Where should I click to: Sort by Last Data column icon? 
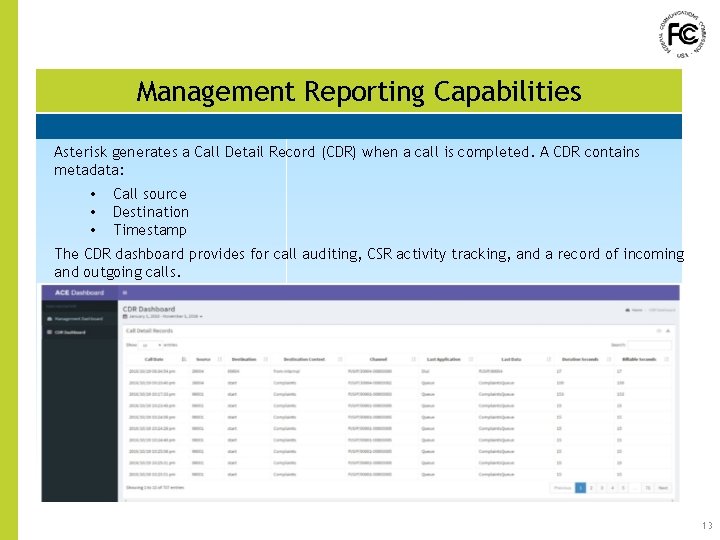549,359
